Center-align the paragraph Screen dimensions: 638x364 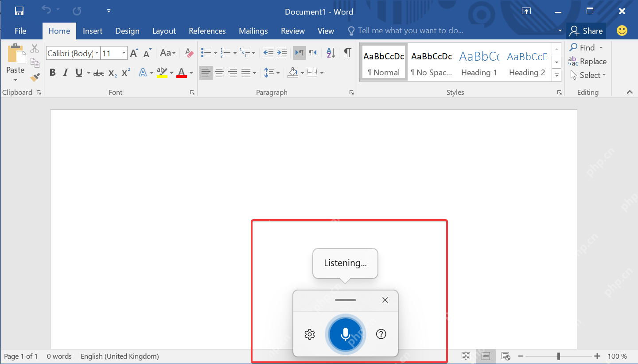219,73
